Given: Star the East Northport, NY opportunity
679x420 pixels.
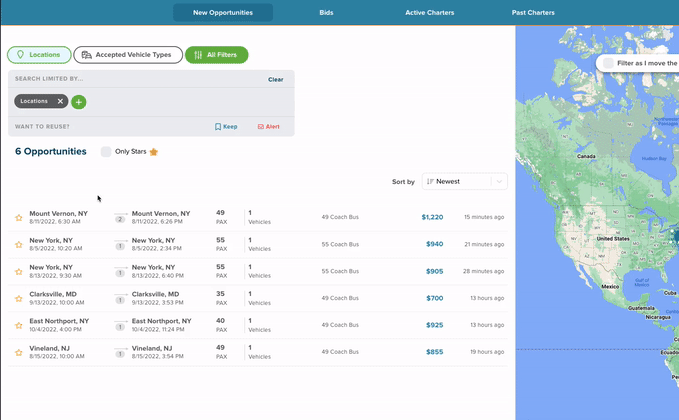Looking at the screenshot, I should click(19, 325).
